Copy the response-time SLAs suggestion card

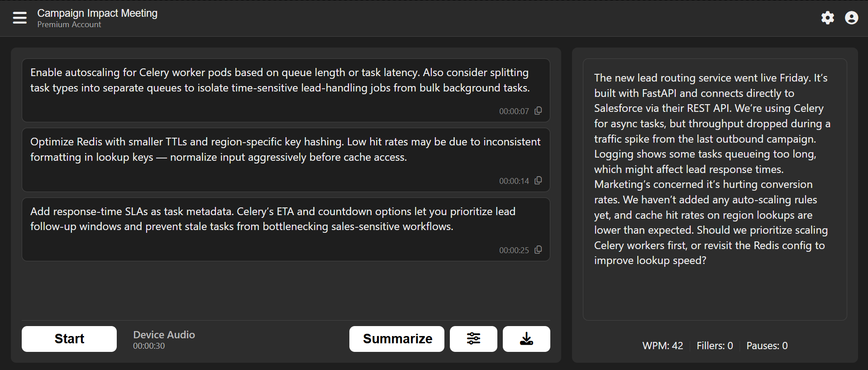pos(538,250)
